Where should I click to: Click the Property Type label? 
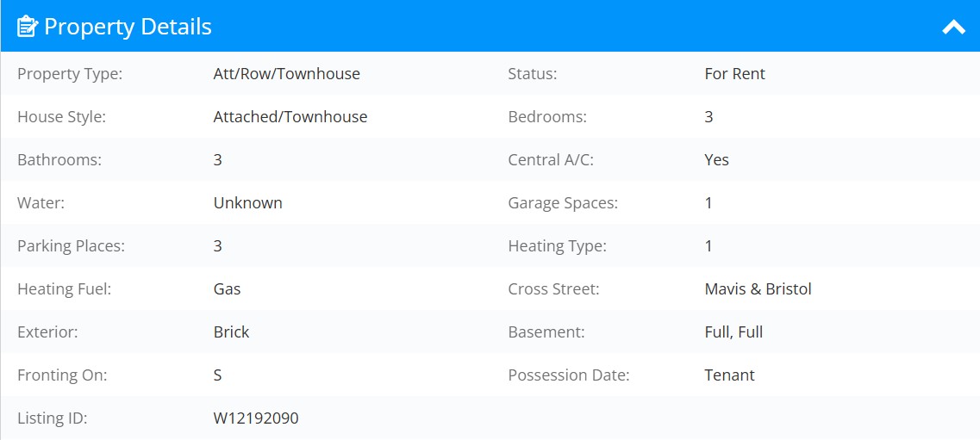70,74
